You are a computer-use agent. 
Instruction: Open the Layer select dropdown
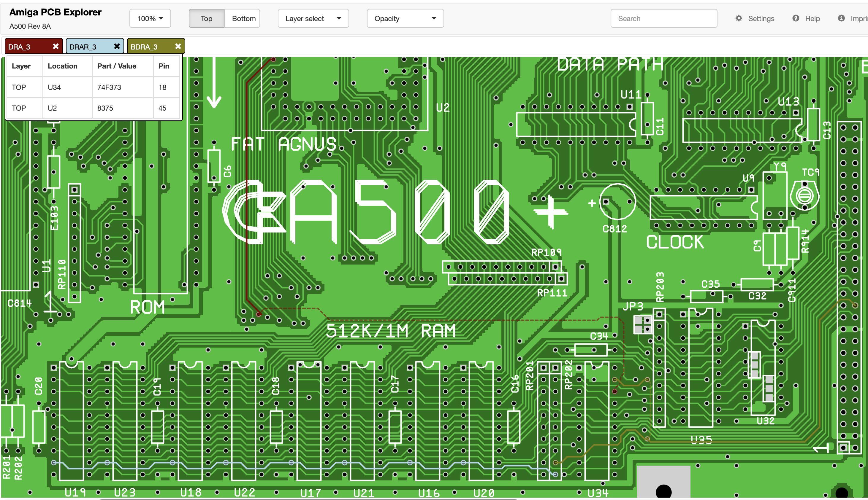coord(313,19)
